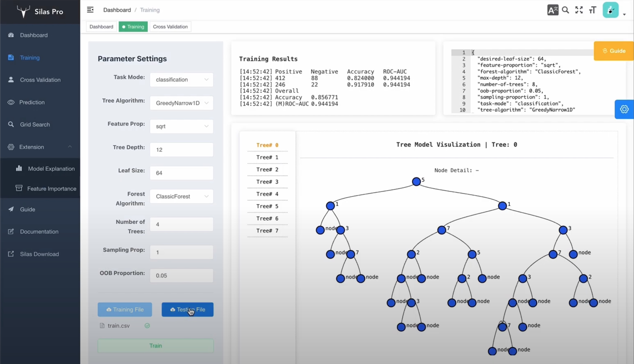Click the Dashboard breadcrumb link
The image size is (634, 364).
(117, 10)
